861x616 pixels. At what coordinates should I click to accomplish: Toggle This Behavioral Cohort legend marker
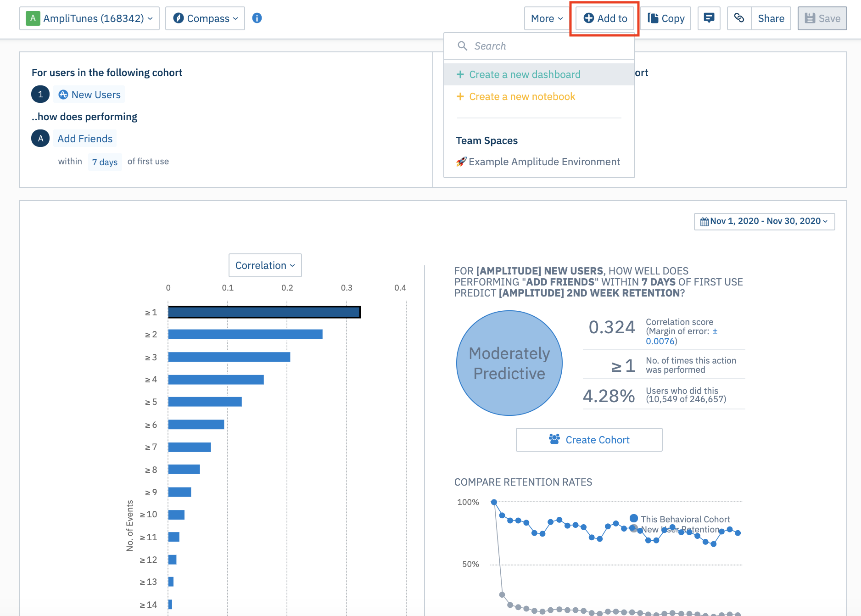634,519
